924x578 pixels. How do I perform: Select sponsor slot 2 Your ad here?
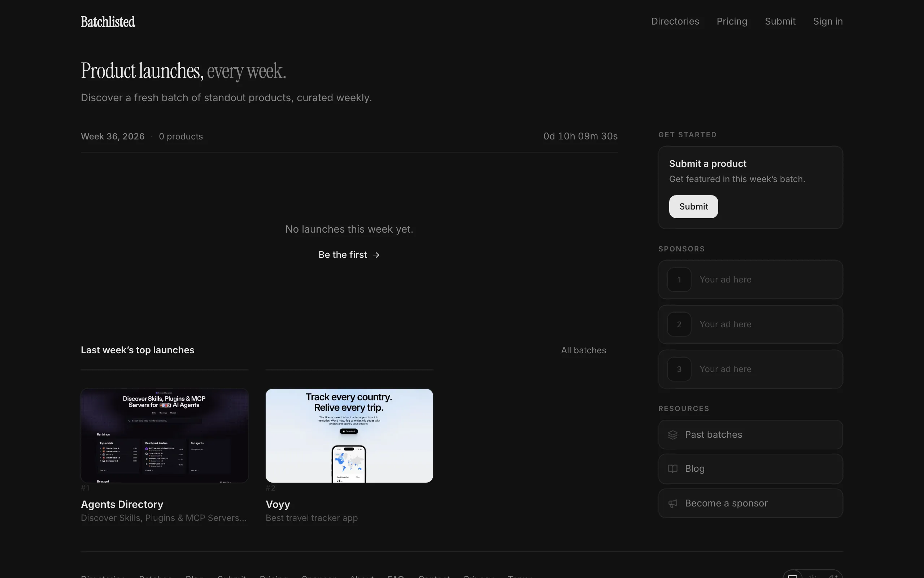point(750,324)
